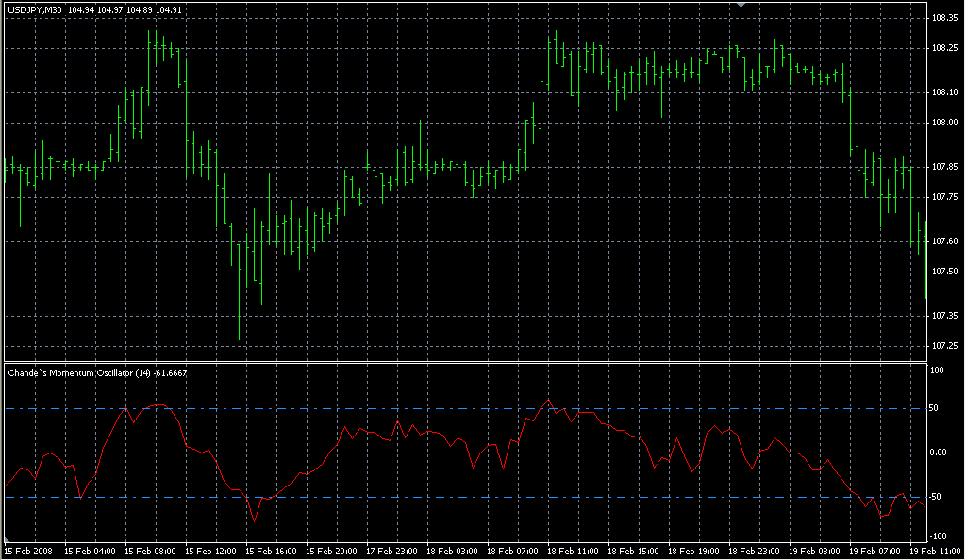Click the oscillator scale value 100
This screenshot has width=966, height=560.
[x=937, y=371]
